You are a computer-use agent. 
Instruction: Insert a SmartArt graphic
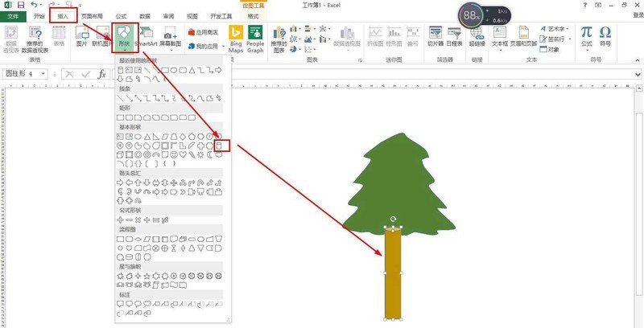(x=147, y=37)
